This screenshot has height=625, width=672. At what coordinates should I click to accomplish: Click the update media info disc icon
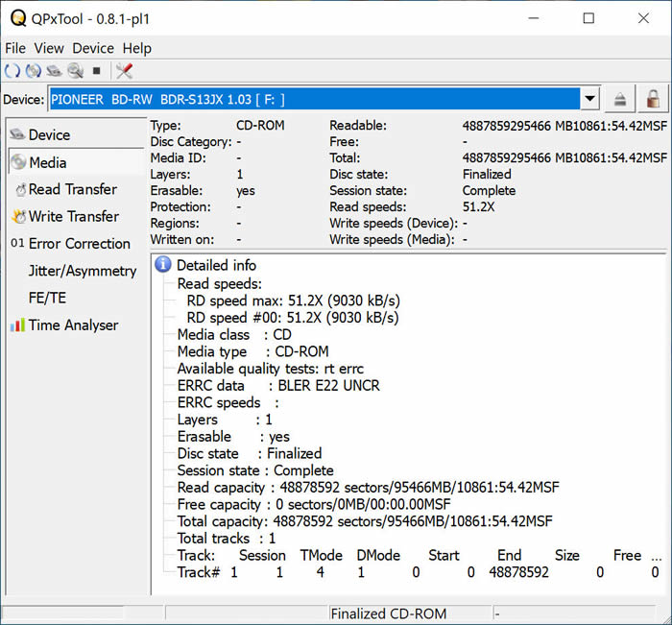click(34, 71)
